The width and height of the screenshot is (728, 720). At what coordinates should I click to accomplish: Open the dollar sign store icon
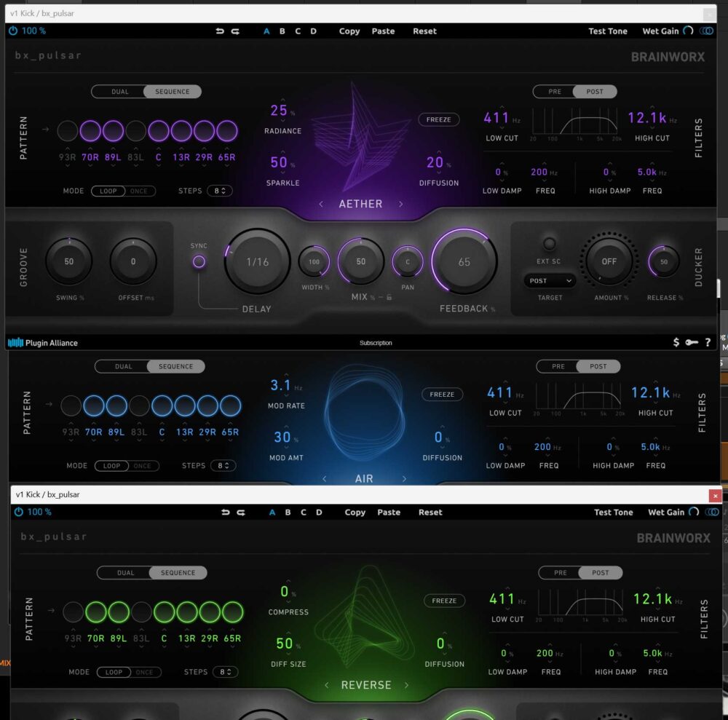pyautogui.click(x=676, y=342)
